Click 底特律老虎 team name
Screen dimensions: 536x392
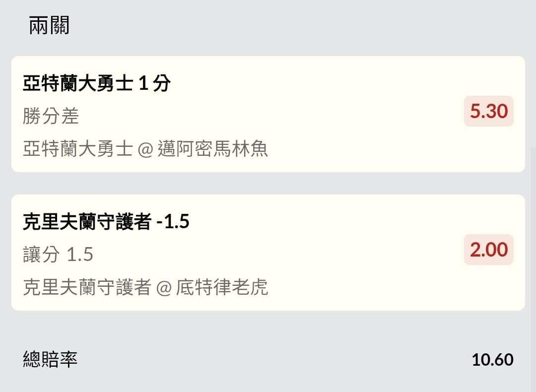pyautogui.click(x=222, y=287)
